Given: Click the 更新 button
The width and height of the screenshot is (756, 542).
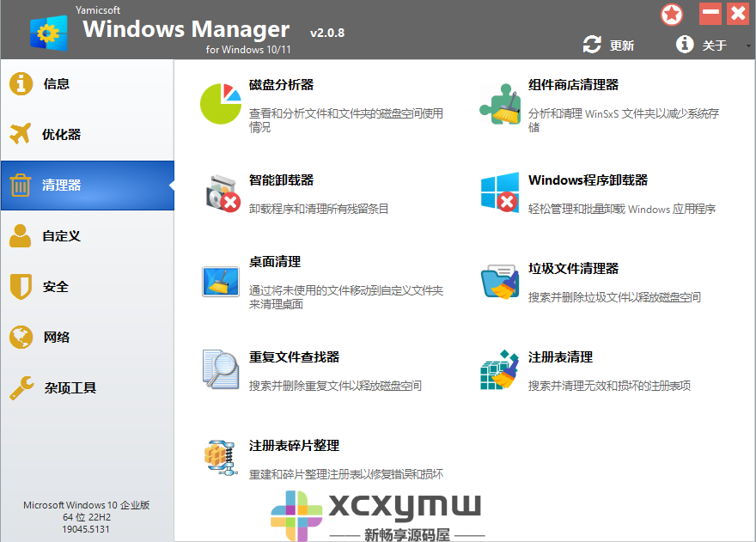Looking at the screenshot, I should (x=608, y=45).
